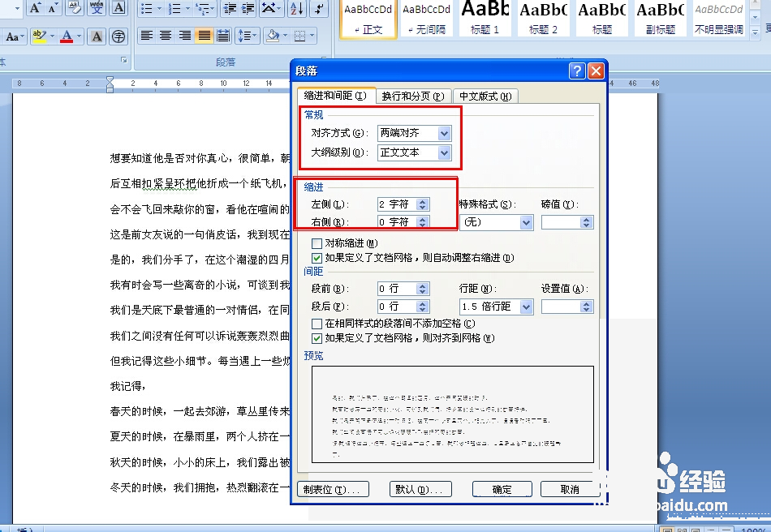Click the Character Shading icon

pos(97,36)
